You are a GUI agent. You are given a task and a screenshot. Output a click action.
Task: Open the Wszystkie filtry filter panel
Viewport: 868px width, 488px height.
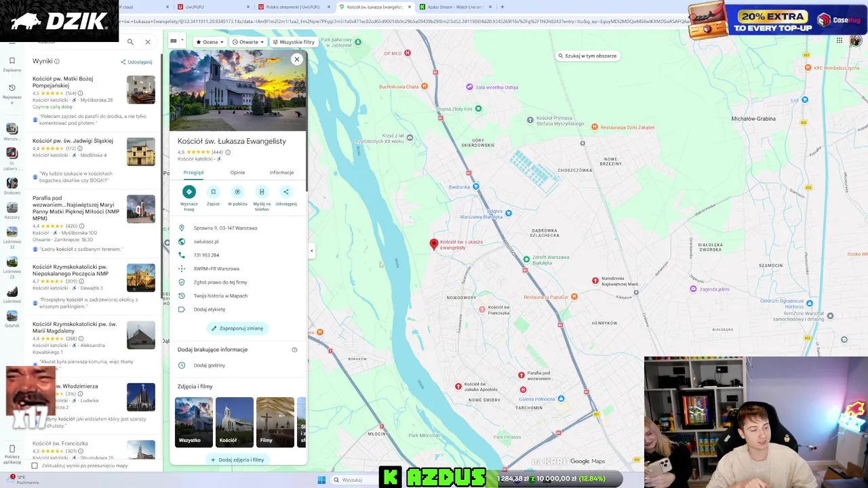[x=294, y=42]
